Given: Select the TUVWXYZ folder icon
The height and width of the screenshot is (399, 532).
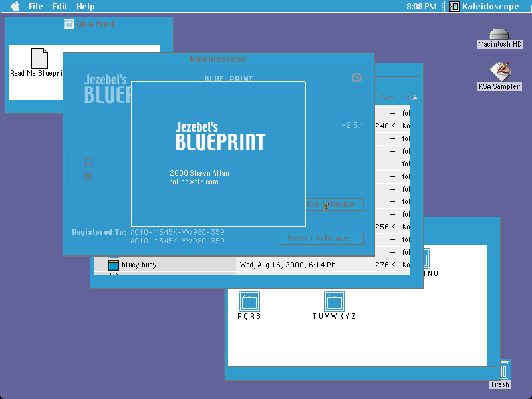Looking at the screenshot, I should (334, 301).
